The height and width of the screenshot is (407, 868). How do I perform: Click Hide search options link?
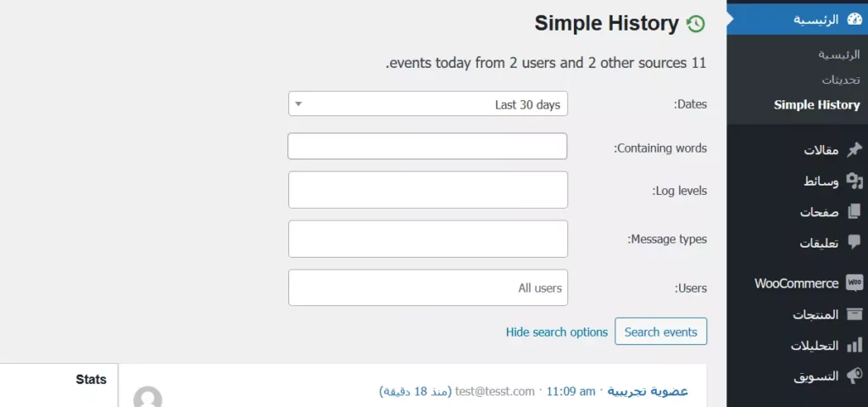coord(557,332)
